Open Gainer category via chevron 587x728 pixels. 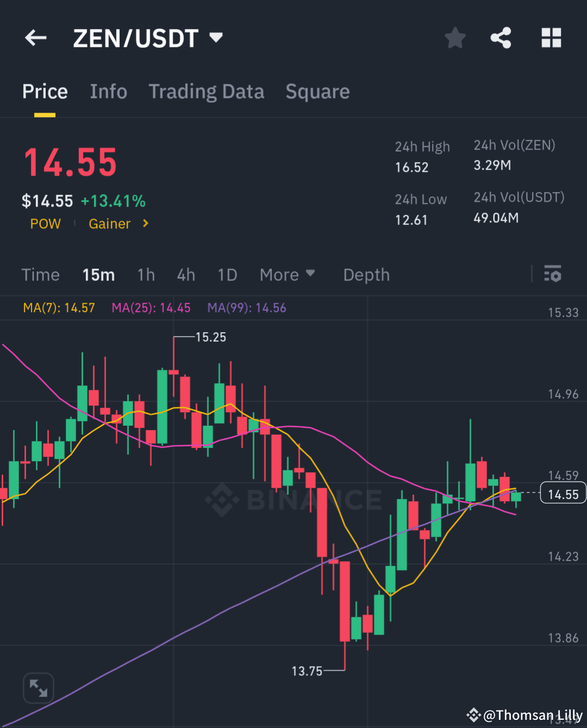145,223
